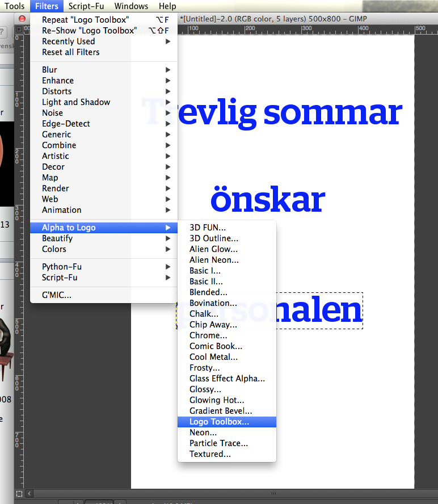Viewport: 438px width, 504px height.
Task: Open the Python-Fu submenu
Action: coord(104,267)
